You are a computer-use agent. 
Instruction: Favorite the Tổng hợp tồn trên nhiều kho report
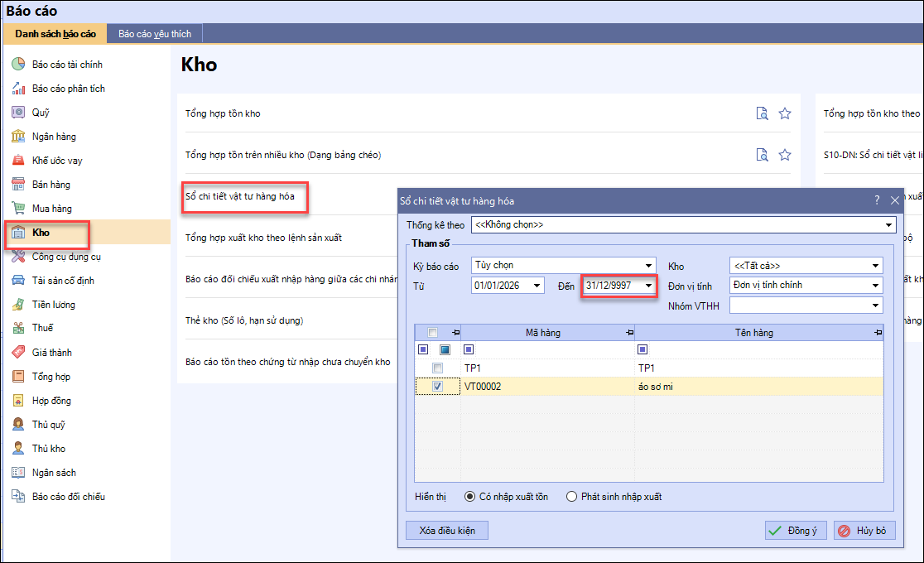(x=785, y=155)
